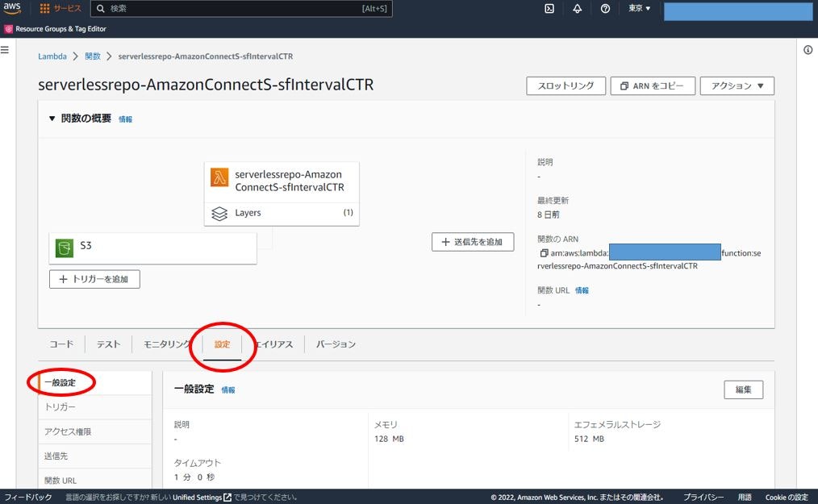
Task: Go to 関数 breadcrumb link
Action: coord(93,56)
